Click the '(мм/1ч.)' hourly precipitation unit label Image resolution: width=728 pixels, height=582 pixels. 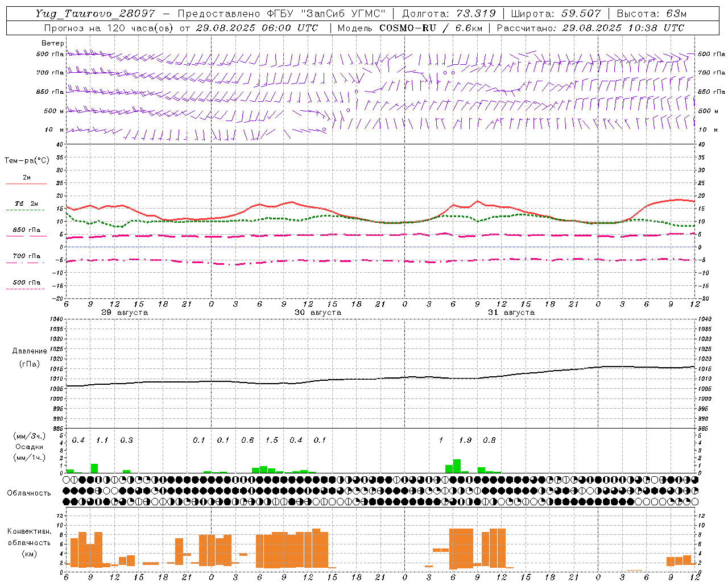coord(28,458)
